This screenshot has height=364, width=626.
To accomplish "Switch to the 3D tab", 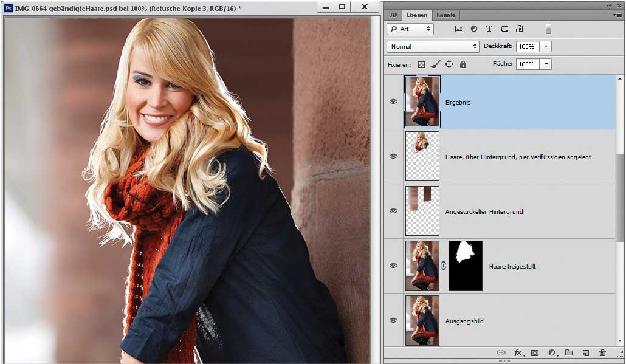I will click(393, 15).
